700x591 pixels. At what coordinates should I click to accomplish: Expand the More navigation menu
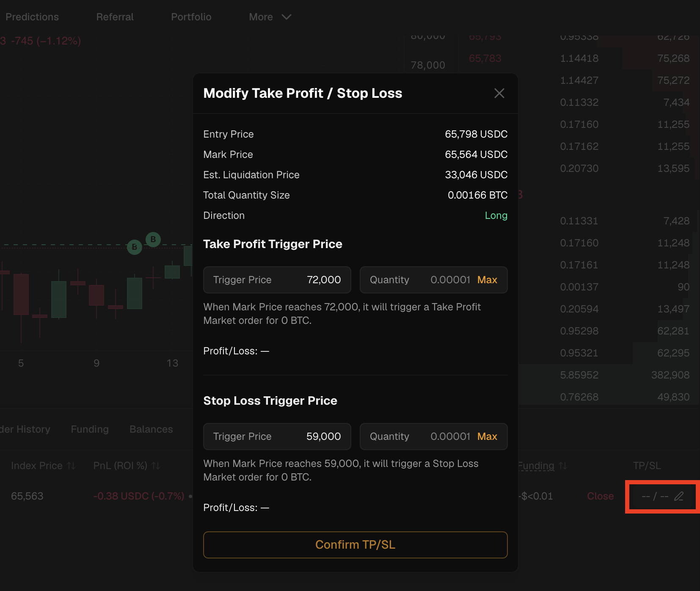point(270,17)
